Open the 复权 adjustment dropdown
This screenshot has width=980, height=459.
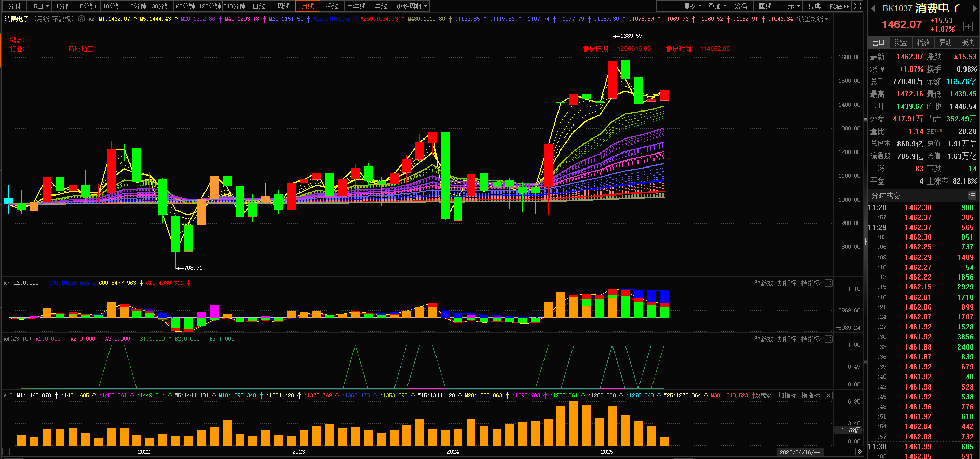point(692,6)
